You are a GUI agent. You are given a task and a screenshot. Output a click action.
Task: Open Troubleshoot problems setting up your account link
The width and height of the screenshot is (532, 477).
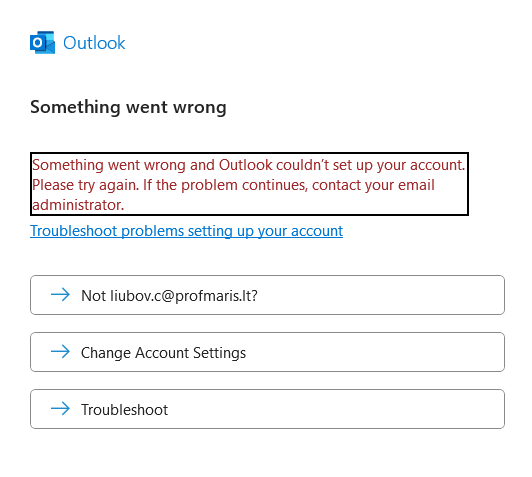point(186,231)
